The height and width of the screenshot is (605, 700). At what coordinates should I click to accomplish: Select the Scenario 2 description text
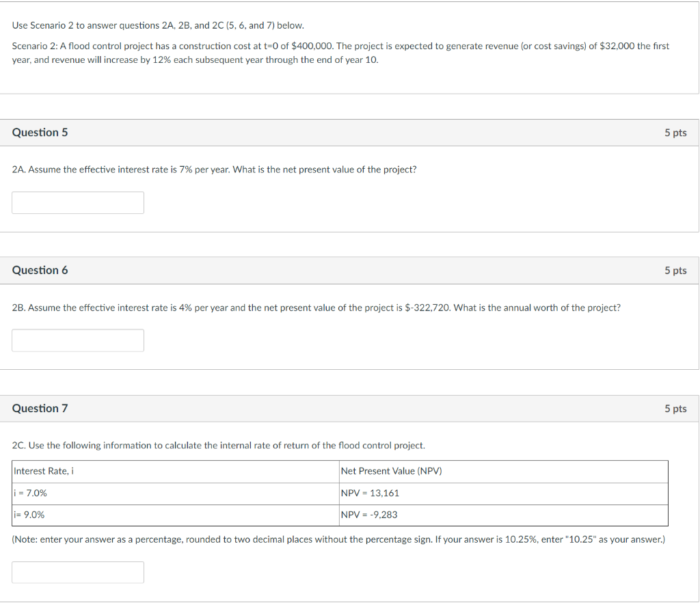click(340, 53)
